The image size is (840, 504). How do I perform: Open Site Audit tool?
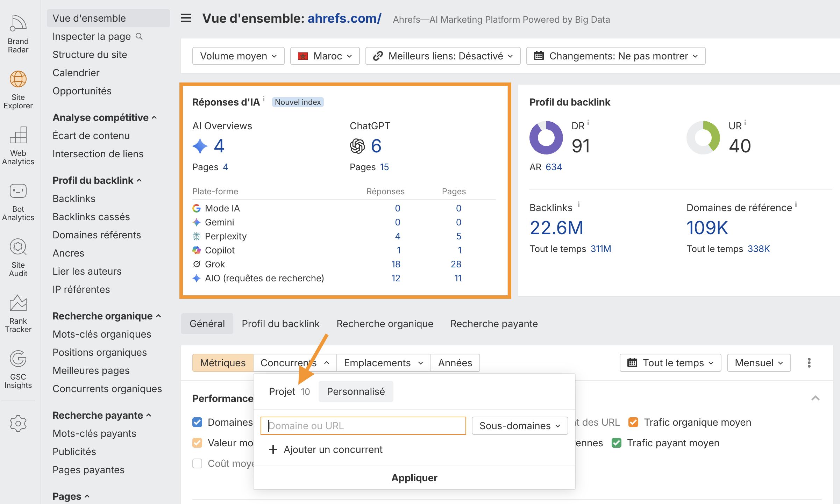[x=18, y=258]
